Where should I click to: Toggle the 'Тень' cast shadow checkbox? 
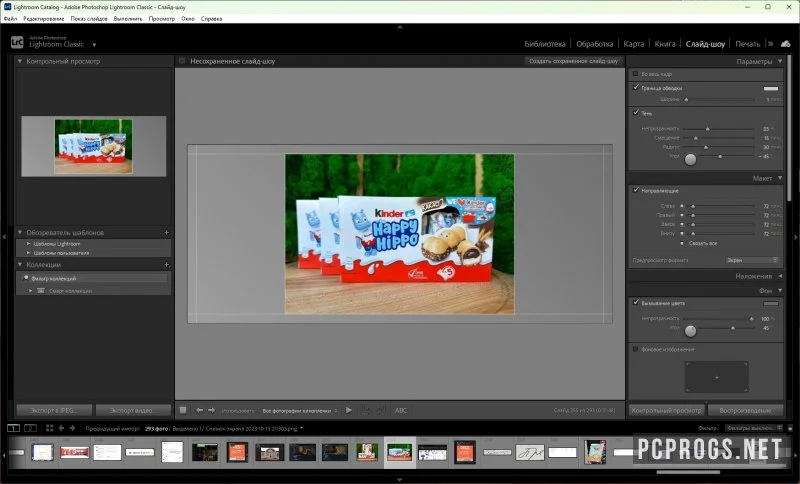pos(636,113)
